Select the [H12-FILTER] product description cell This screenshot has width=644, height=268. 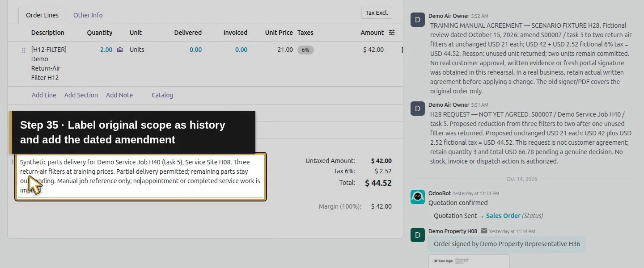tap(49, 63)
